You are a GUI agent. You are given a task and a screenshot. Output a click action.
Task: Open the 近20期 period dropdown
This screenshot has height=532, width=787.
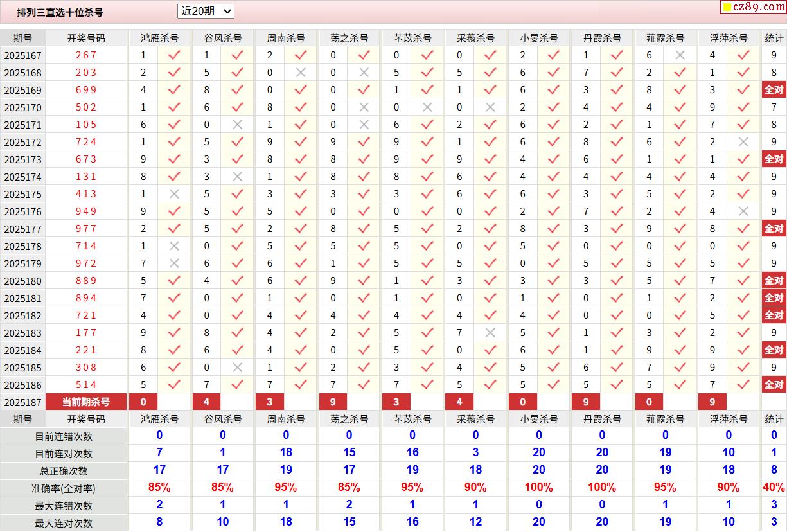[x=206, y=11]
